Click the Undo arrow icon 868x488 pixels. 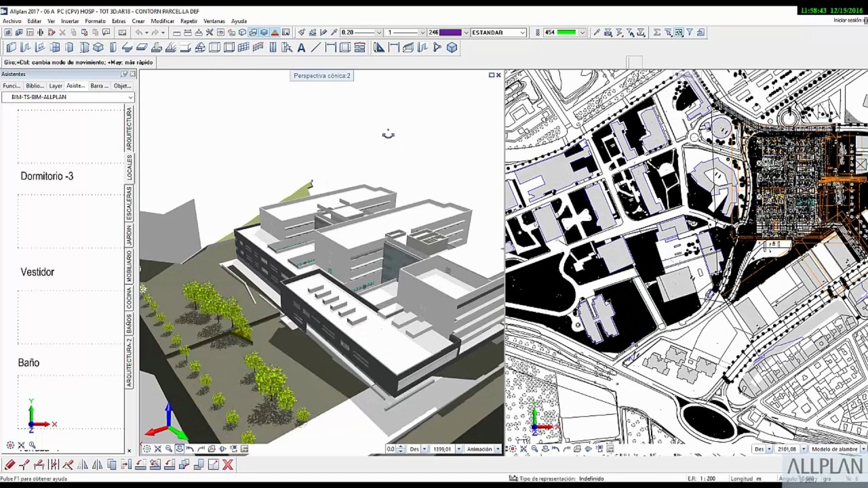click(x=138, y=33)
